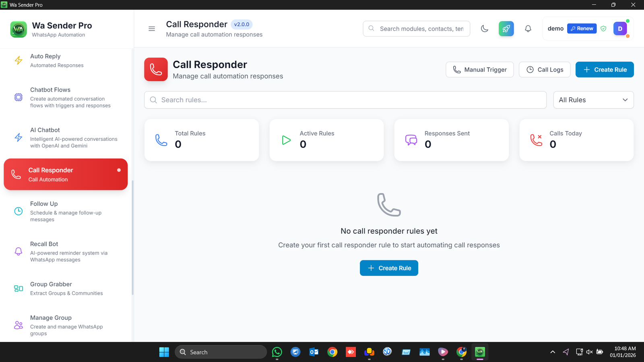Click the Manual Trigger button
This screenshot has width=644, height=362.
pos(479,70)
